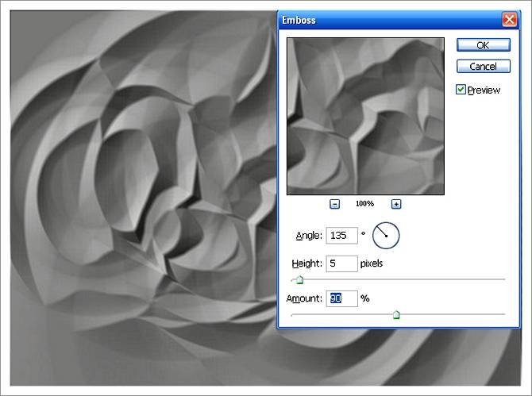Click far left end of Amount slider track
Image resolution: width=532 pixels, height=396 pixels.
point(293,314)
